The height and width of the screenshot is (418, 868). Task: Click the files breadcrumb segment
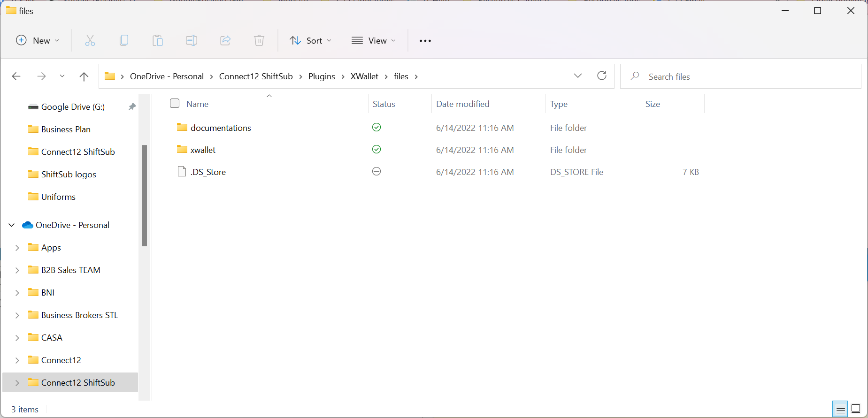[x=401, y=76]
